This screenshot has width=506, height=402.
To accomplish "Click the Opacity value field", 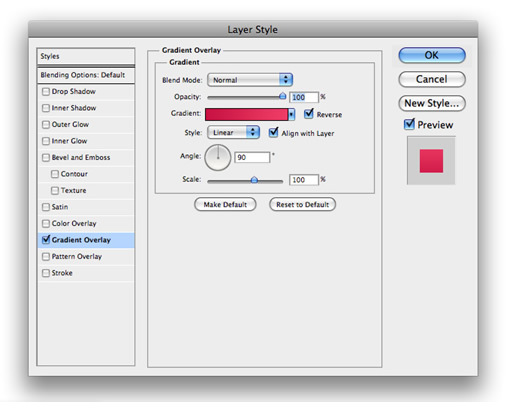I will point(304,97).
